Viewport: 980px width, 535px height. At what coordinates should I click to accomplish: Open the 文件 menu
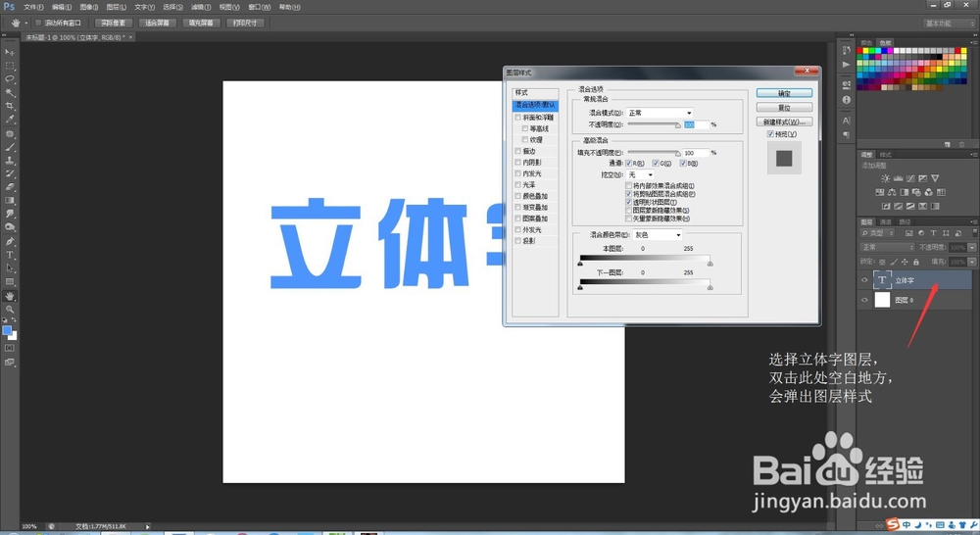click(33, 7)
